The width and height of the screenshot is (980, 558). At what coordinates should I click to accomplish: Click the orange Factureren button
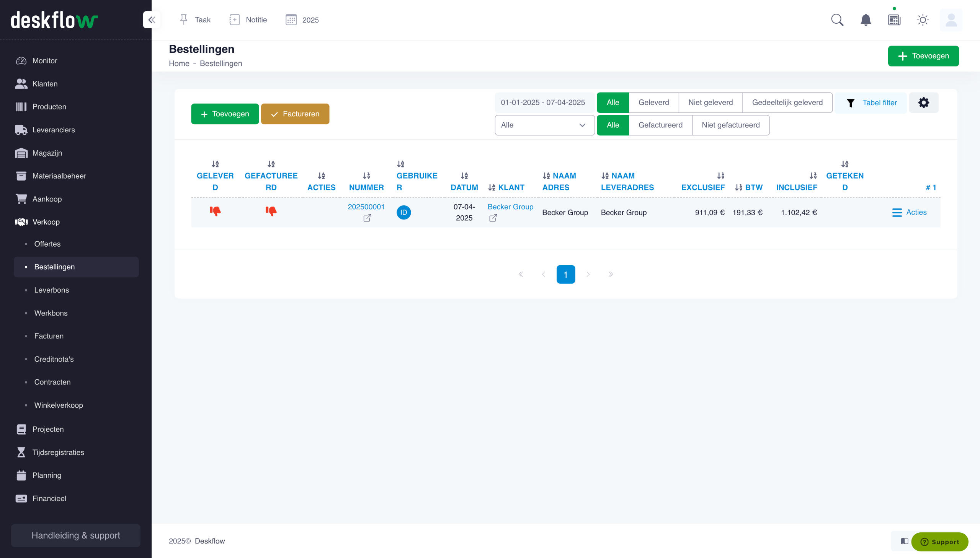point(295,114)
